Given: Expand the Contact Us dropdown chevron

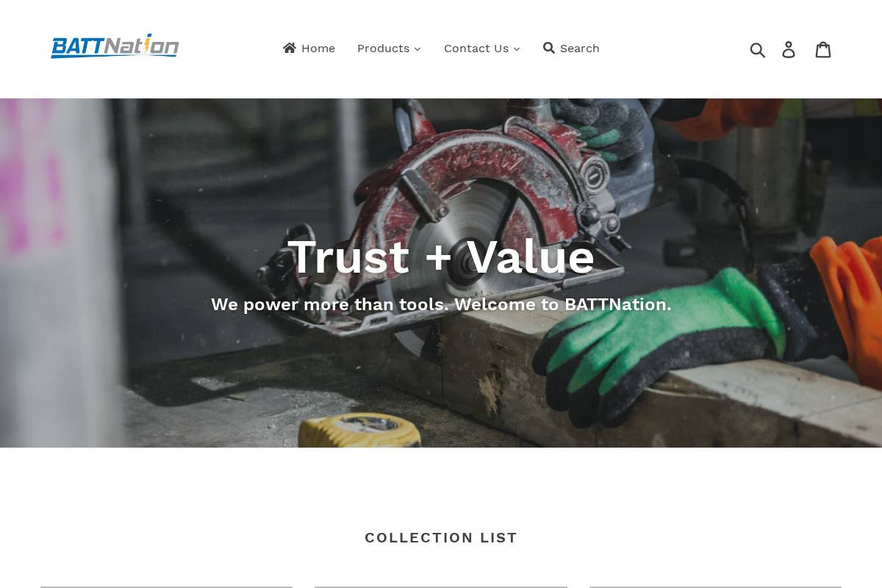Looking at the screenshot, I should click(x=516, y=49).
